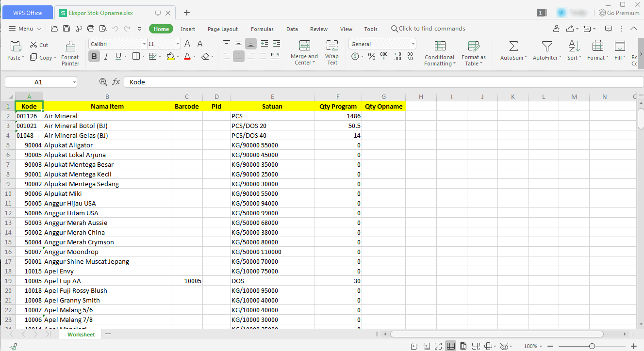
Task: Click the Wrap Text icon
Action: pos(332,46)
